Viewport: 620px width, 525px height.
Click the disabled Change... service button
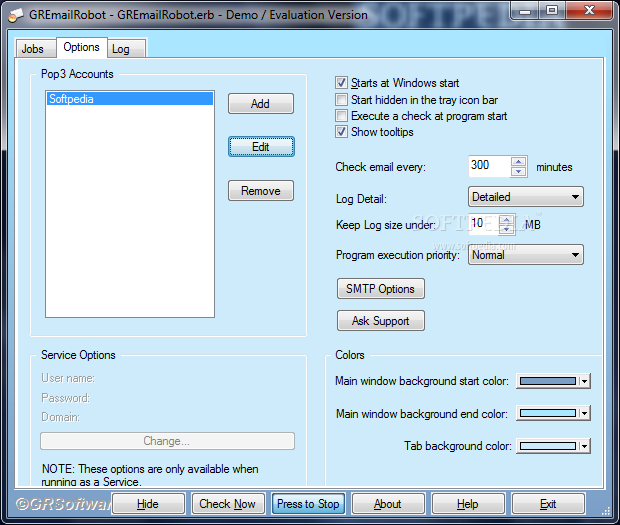pyautogui.click(x=167, y=441)
